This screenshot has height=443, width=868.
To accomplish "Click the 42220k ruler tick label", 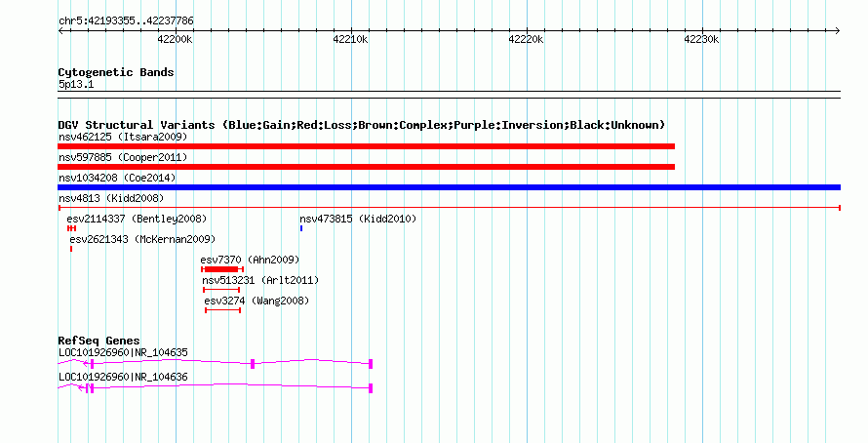I will coord(526,39).
